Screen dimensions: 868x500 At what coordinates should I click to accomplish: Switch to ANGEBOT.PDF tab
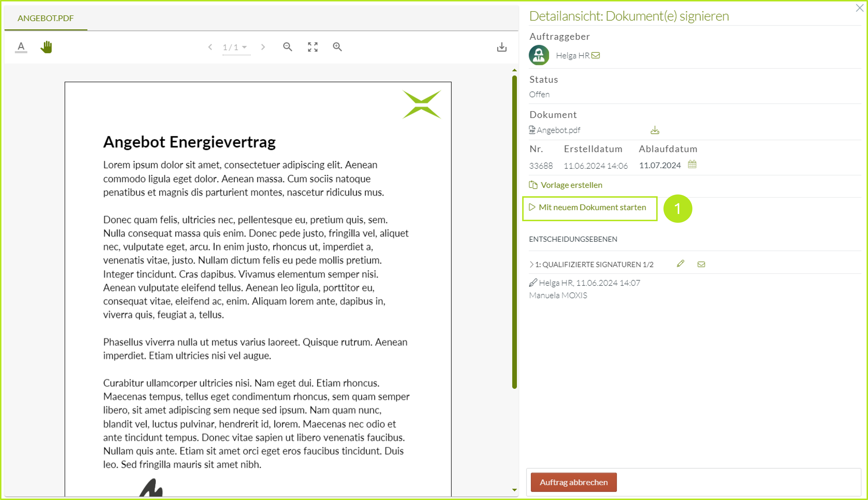click(45, 18)
